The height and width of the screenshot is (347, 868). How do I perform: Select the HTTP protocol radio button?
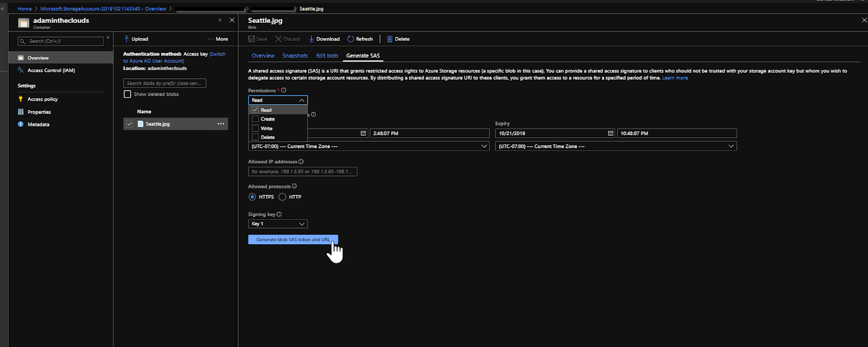(x=282, y=197)
